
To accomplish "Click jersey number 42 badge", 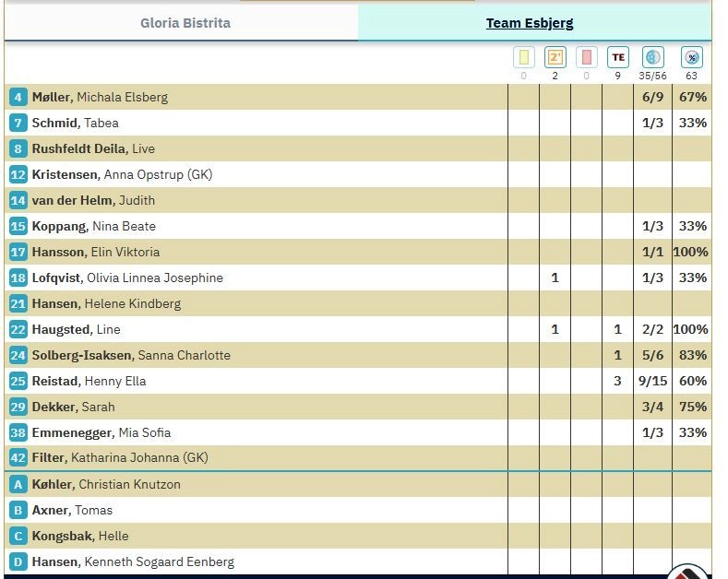I will pos(18,458).
